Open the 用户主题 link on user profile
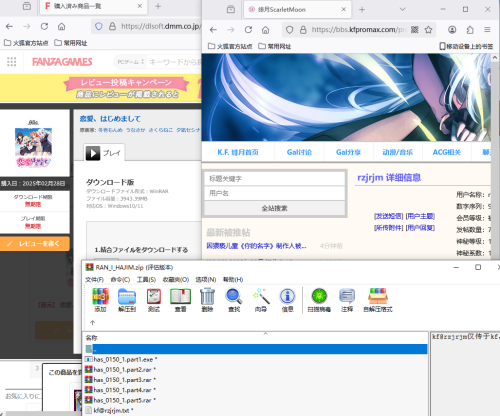 [420, 216]
